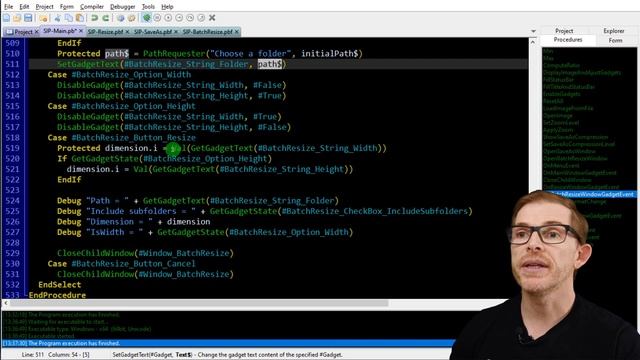
Task: Click the debugger Continue circle icon
Action: tap(168, 18)
